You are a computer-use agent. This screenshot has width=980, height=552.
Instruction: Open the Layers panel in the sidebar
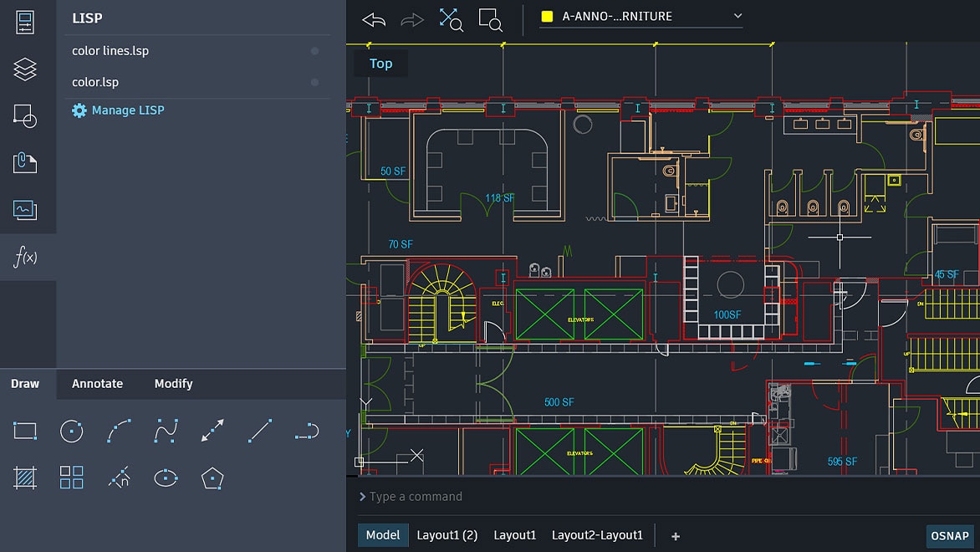point(28,69)
